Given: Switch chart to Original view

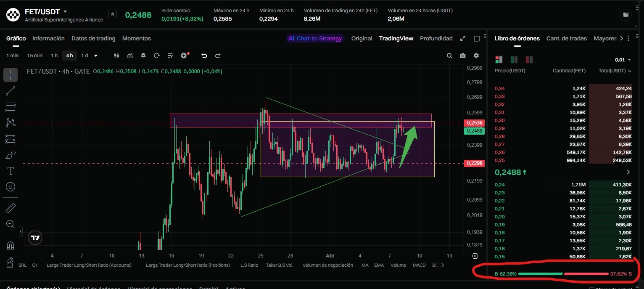Looking at the screenshot, I should [362, 38].
